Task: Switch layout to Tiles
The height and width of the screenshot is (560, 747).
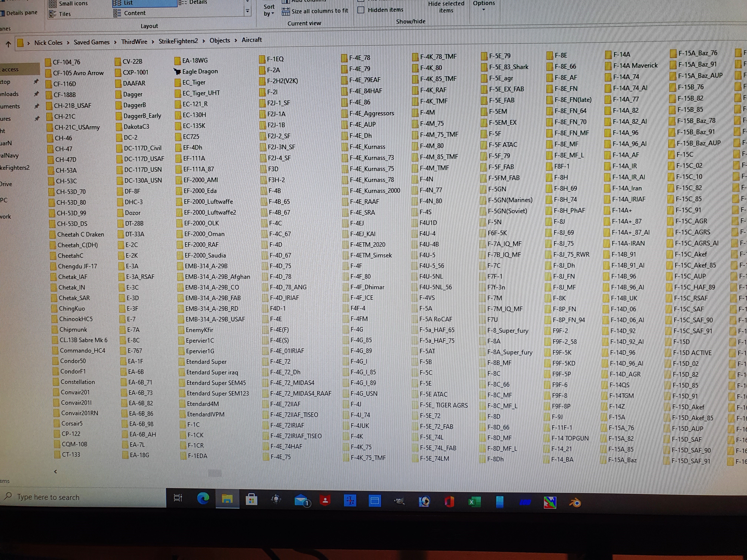Action: (60, 14)
